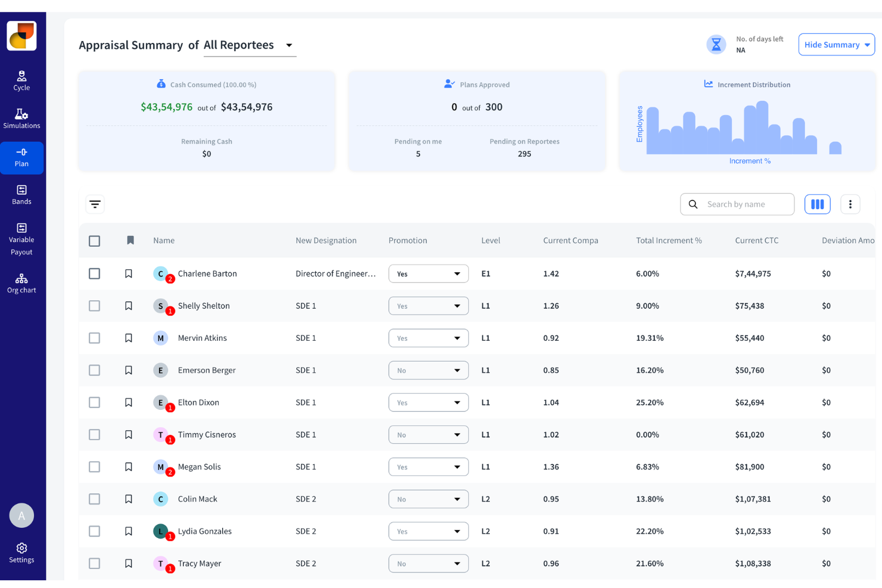The height and width of the screenshot is (588, 882).
Task: Bookmark Charlene Barton's row
Action: [x=129, y=273]
